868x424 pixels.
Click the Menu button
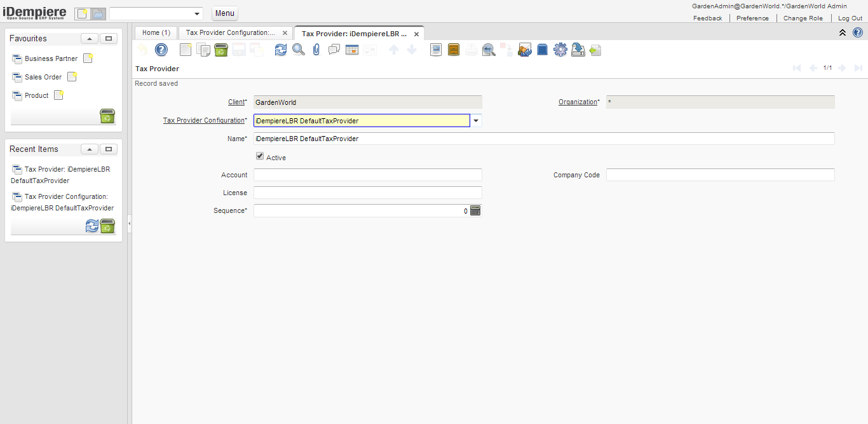click(224, 13)
